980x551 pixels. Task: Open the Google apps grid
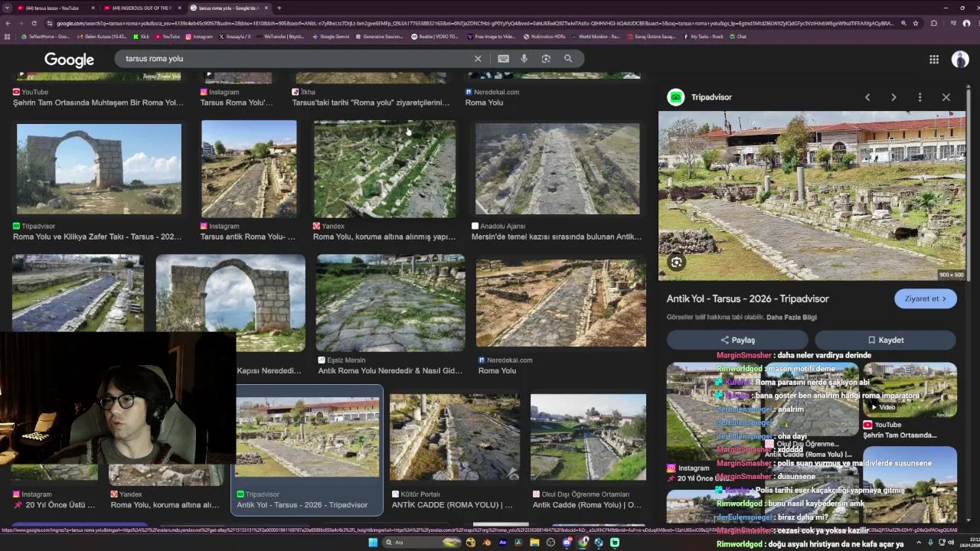tap(934, 59)
